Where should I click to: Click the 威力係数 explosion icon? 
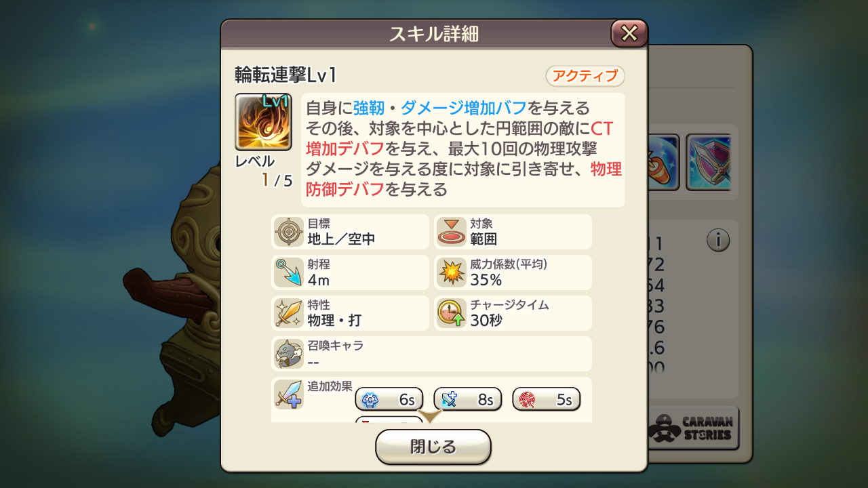(452, 272)
